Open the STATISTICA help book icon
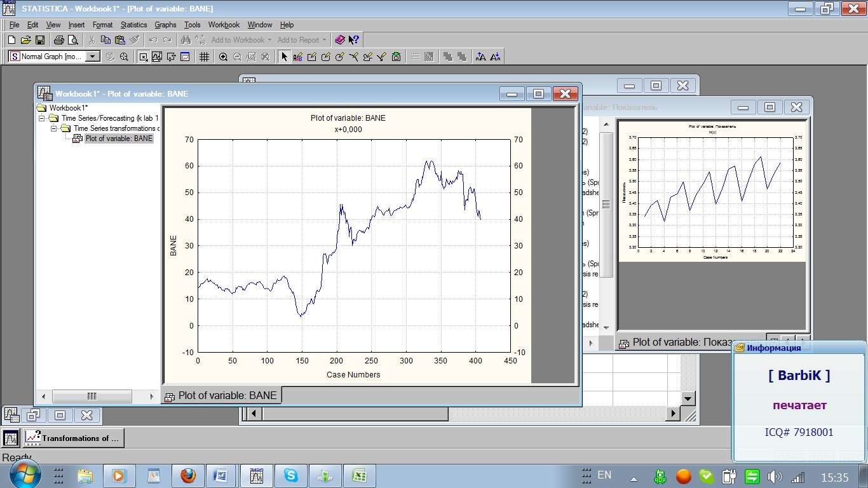 [x=340, y=40]
